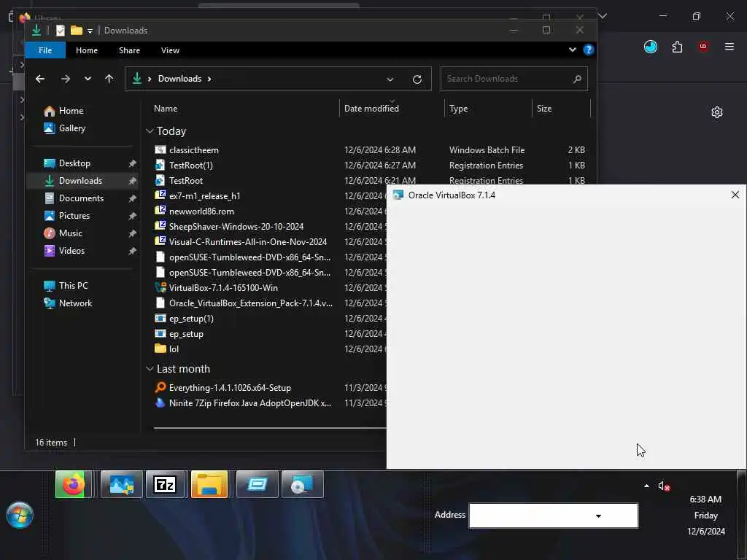Go back with the back arrow
The width and height of the screenshot is (747, 560).
(x=40, y=79)
